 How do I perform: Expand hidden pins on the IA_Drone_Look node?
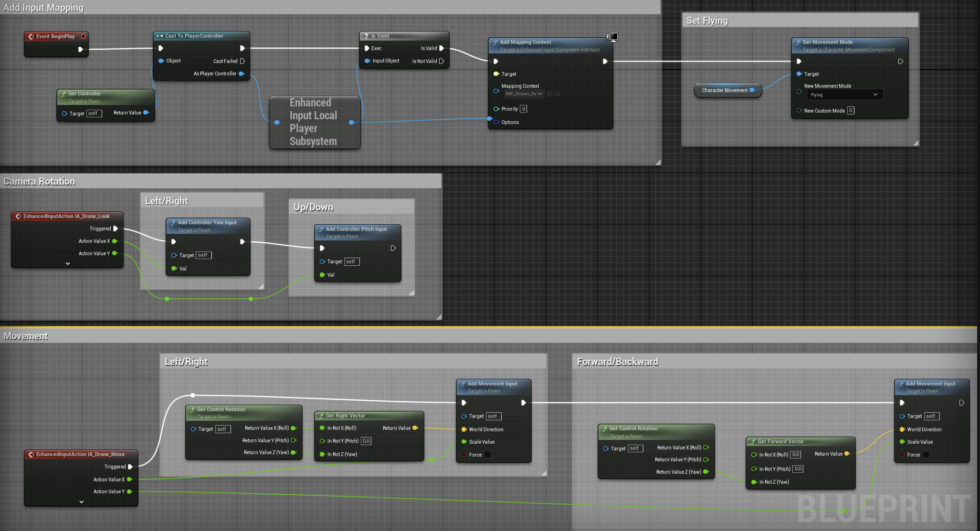(x=68, y=263)
